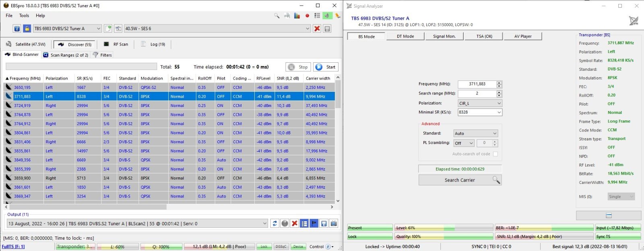Open the PL Scrambling Off dropdown
The width and height of the screenshot is (644, 251).
tap(464, 143)
